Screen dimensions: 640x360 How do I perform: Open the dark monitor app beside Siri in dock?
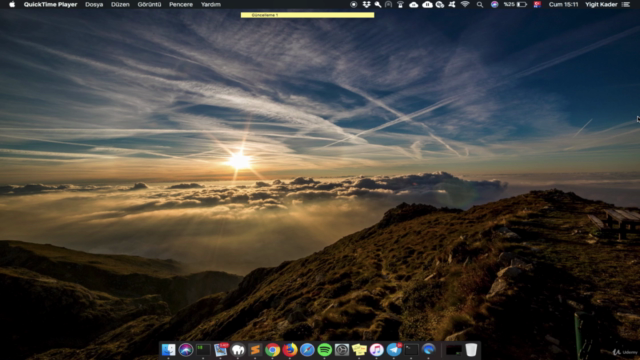[203, 350]
